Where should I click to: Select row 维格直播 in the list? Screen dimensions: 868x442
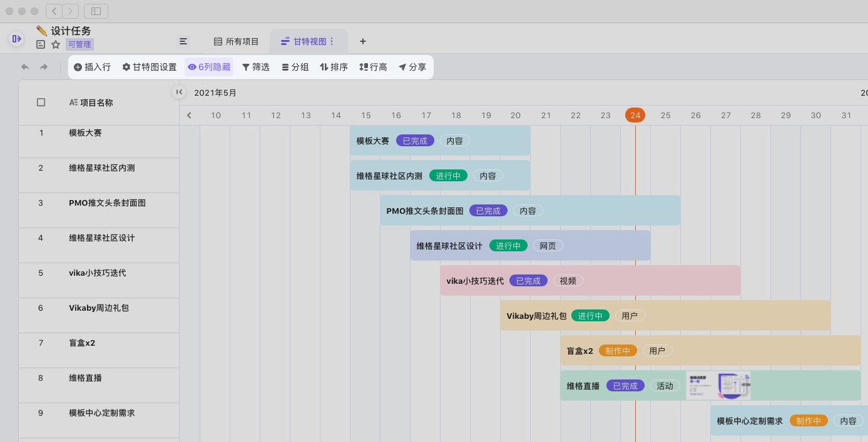click(99, 386)
